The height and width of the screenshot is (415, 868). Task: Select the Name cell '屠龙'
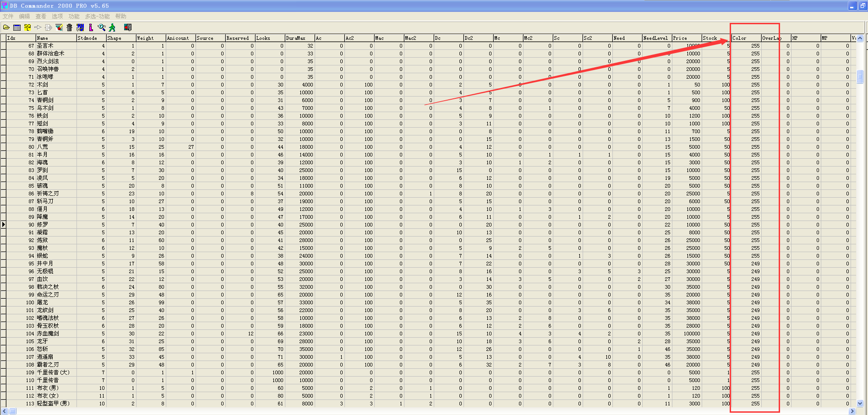[56, 302]
